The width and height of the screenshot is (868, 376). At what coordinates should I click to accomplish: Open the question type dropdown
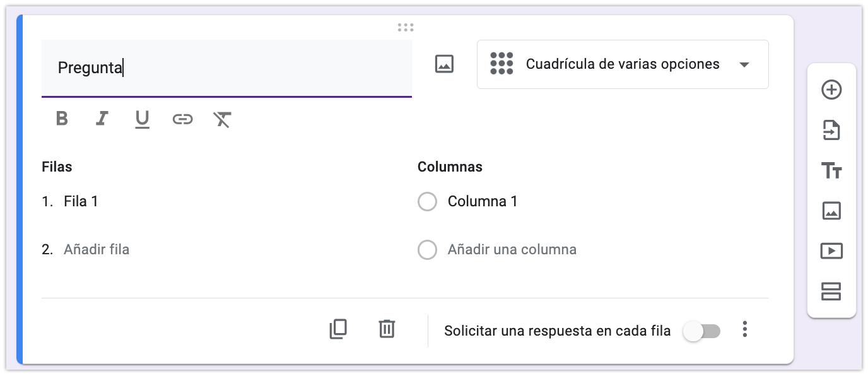(x=623, y=64)
